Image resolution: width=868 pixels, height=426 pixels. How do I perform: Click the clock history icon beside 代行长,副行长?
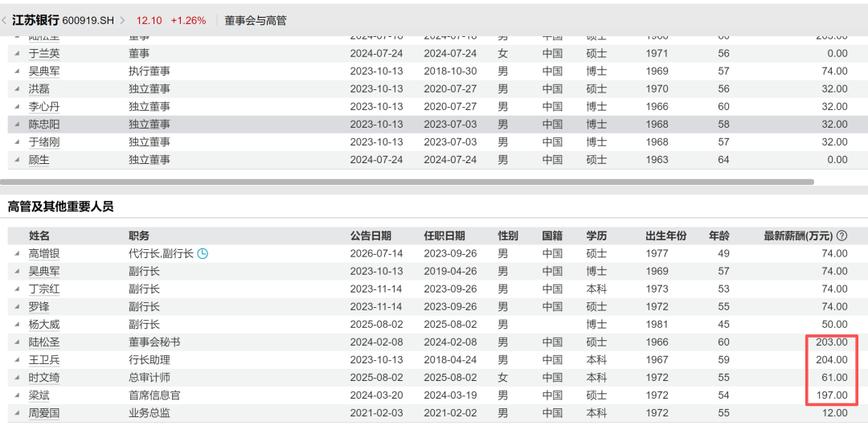[x=203, y=254]
